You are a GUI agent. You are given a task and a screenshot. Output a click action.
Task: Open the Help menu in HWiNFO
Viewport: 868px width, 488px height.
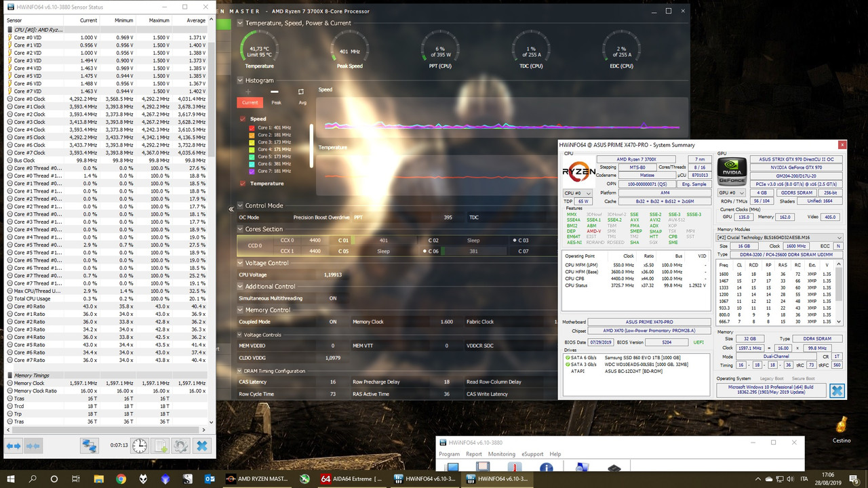tap(555, 454)
